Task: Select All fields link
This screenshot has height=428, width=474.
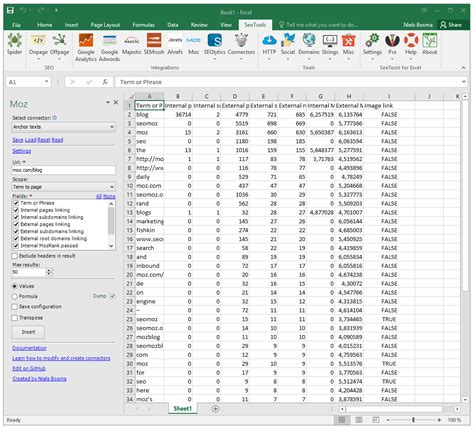Action: click(99, 196)
